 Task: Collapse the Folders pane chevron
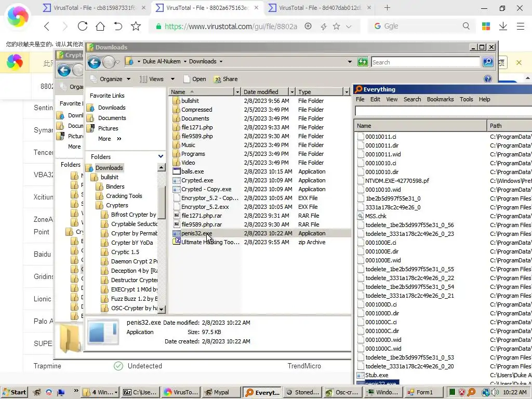[161, 156]
